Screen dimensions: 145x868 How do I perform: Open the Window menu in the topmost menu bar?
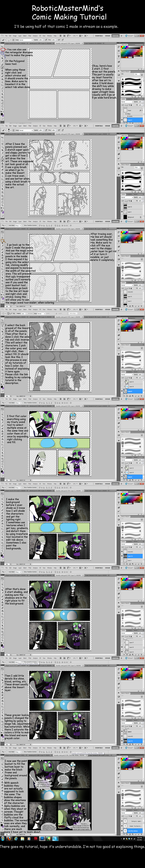[49, 36]
